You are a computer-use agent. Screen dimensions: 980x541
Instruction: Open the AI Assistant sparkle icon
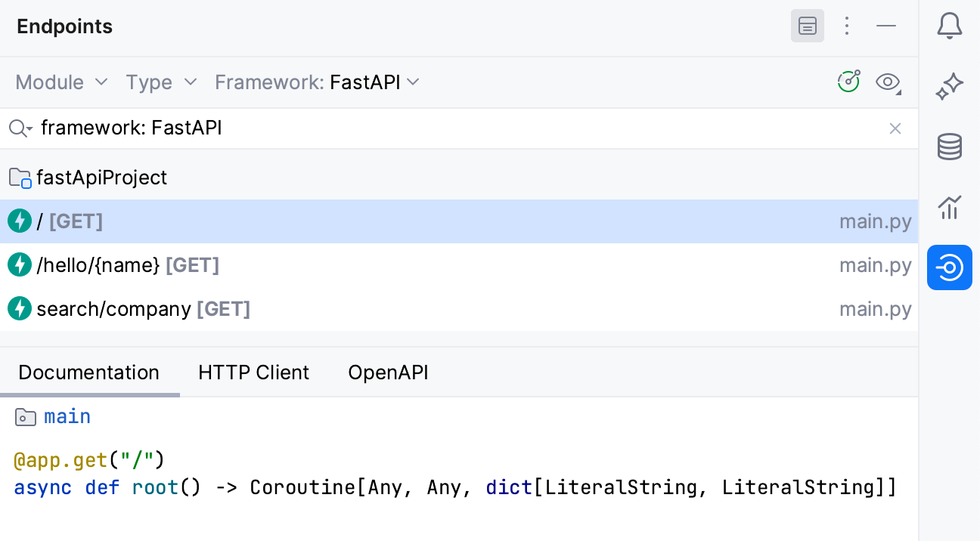[949, 86]
